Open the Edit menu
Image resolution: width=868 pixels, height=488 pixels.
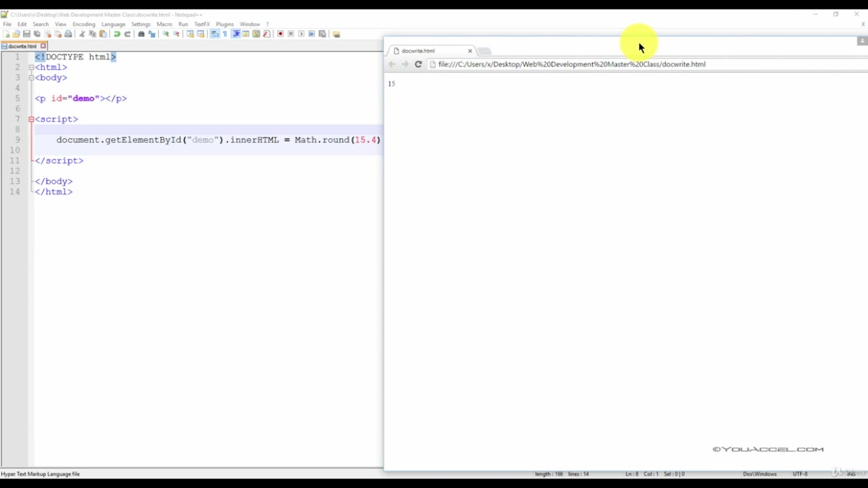pyautogui.click(x=22, y=24)
